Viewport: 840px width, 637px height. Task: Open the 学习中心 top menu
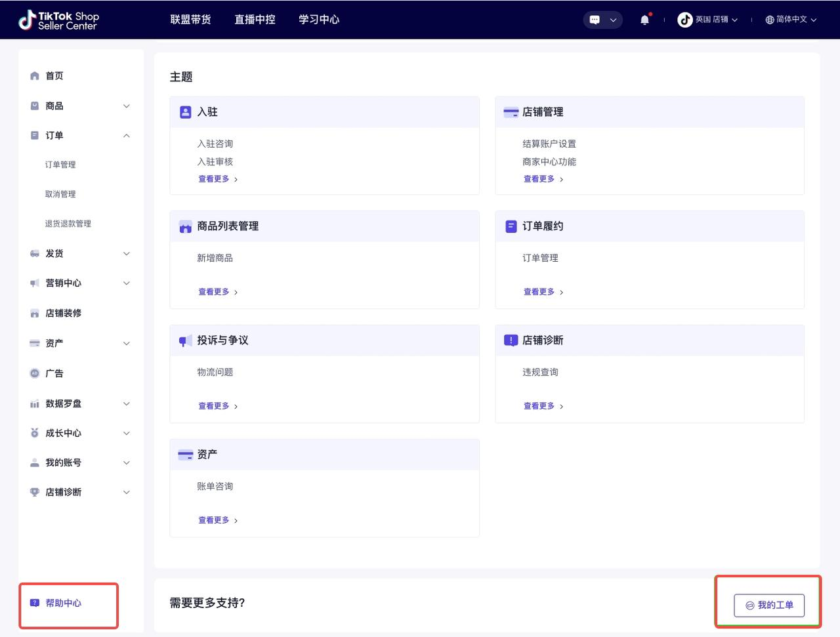pos(319,20)
